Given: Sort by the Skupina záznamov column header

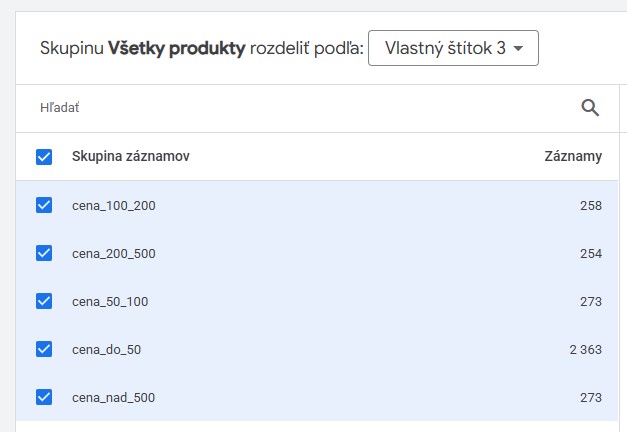Looking at the screenshot, I should (131, 157).
